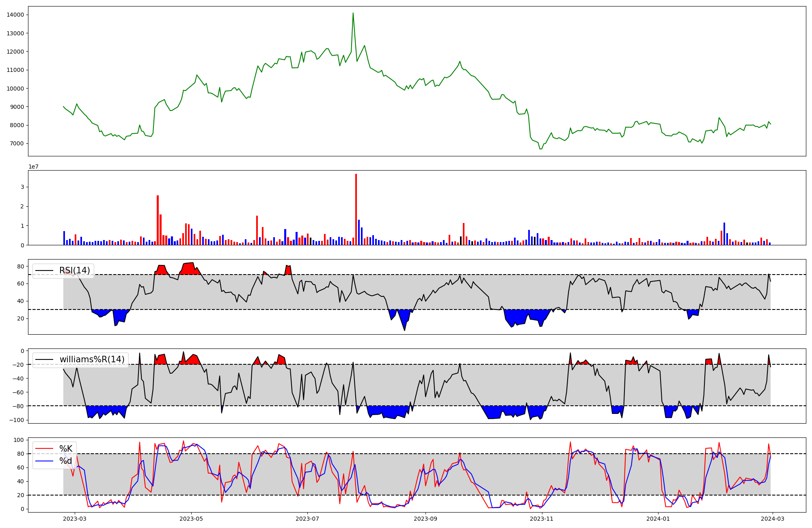Click the %K legend text
The height and width of the screenshot is (528, 812).
coord(66,448)
